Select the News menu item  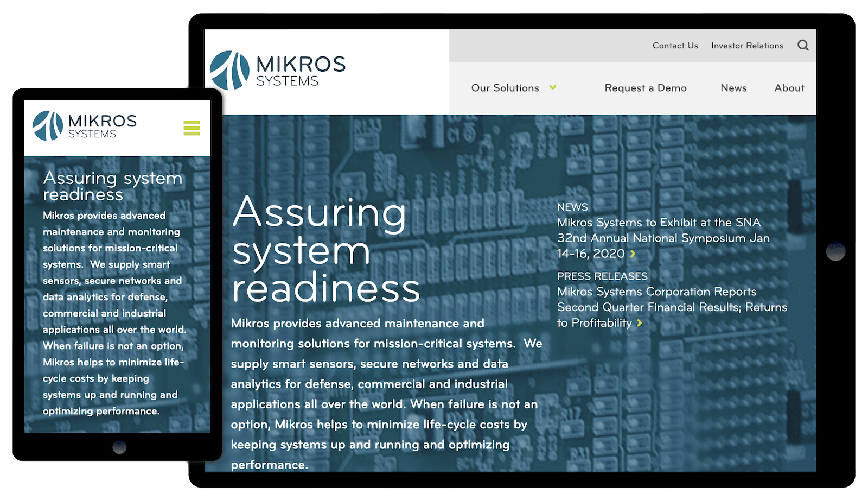tap(733, 87)
